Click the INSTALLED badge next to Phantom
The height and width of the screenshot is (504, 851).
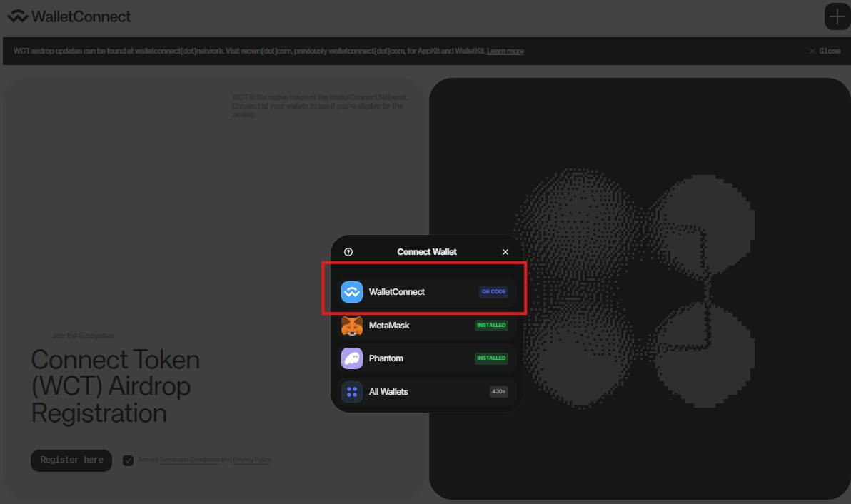[x=491, y=358]
